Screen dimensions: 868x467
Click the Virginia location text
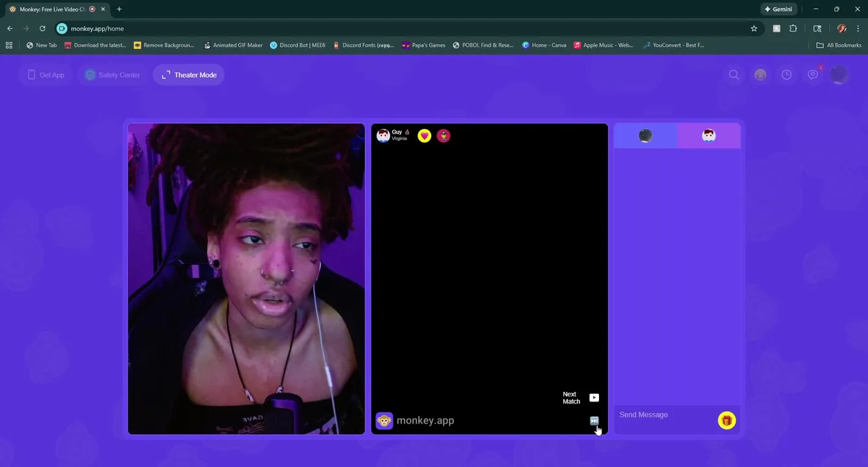pos(399,139)
